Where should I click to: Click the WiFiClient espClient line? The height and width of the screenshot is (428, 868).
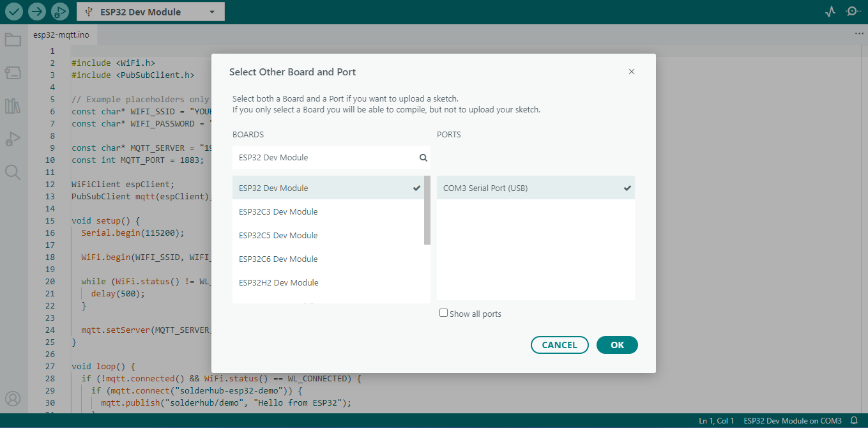(123, 184)
